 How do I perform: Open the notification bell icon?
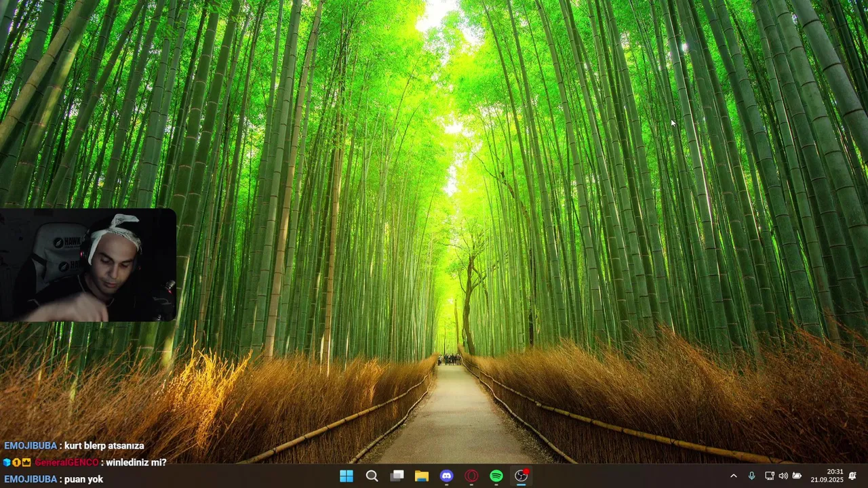tap(852, 476)
